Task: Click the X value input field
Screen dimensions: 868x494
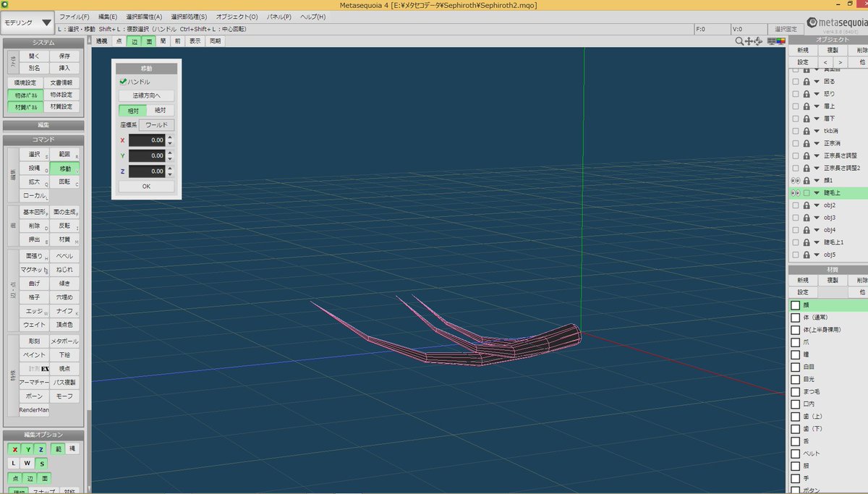Action: pos(147,140)
